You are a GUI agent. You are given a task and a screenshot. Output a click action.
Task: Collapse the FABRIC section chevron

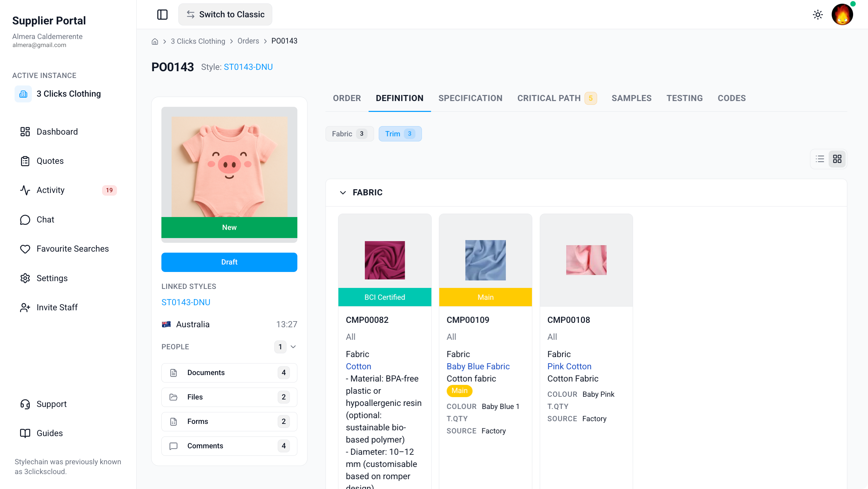tap(343, 193)
